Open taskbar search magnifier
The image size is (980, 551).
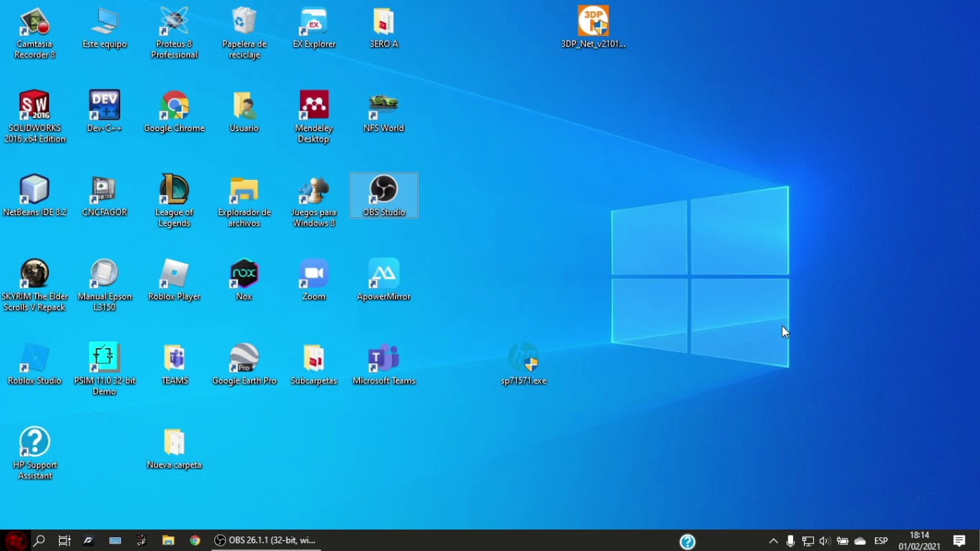click(39, 540)
